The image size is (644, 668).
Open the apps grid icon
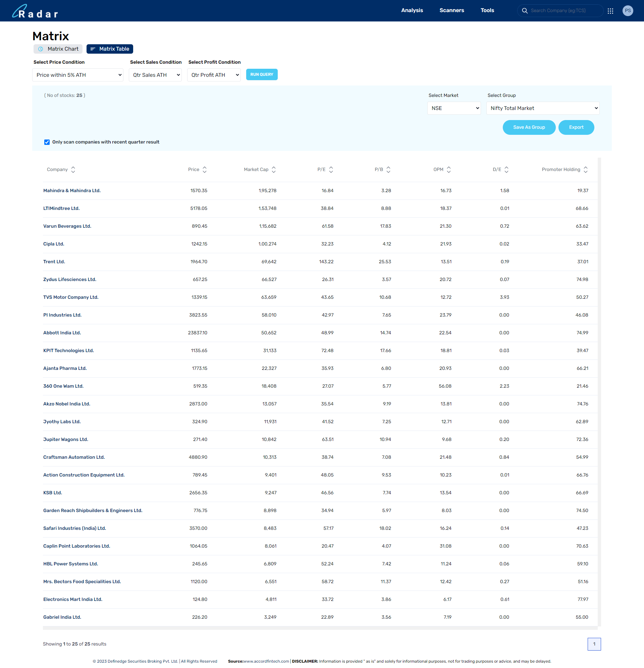610,11
